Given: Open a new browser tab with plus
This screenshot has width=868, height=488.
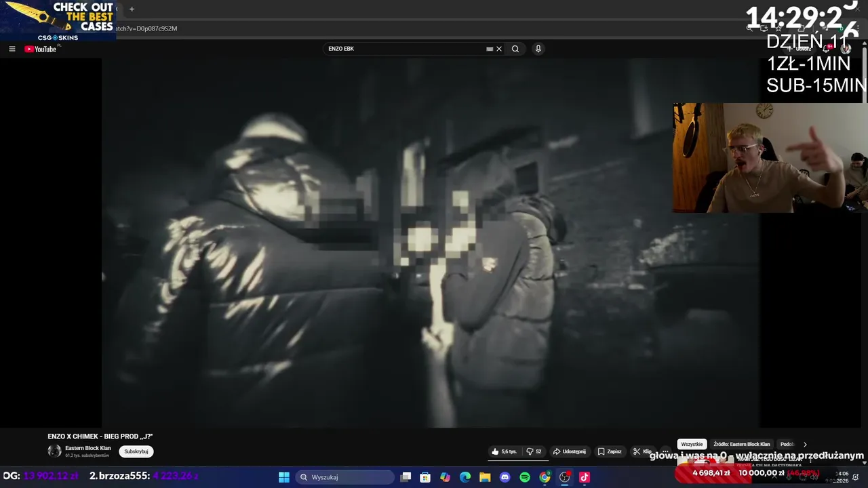Looking at the screenshot, I should (132, 9).
